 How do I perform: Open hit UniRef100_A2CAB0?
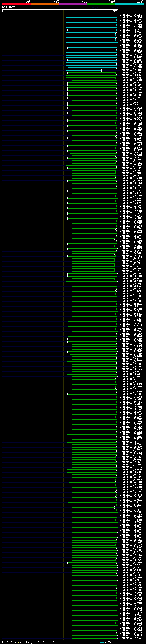tap(131, 191)
